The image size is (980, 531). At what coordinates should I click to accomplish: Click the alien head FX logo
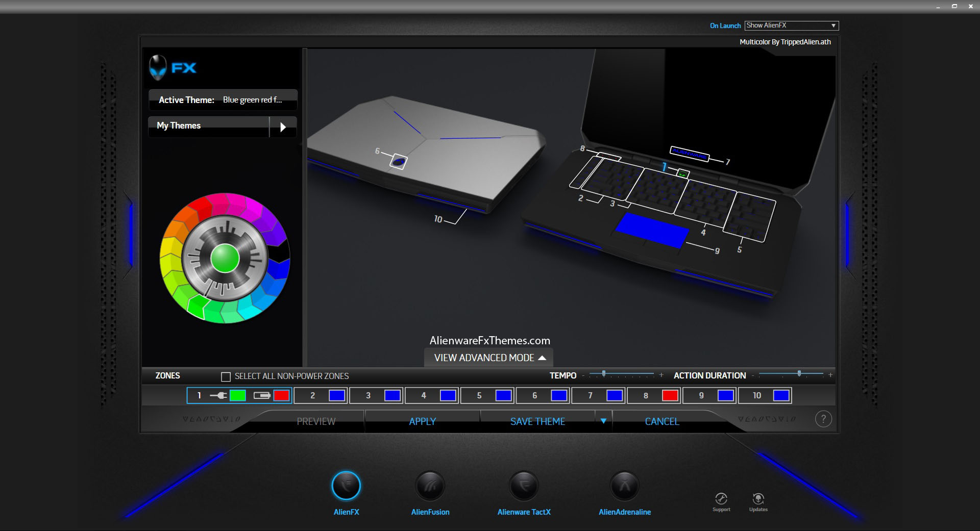point(173,67)
